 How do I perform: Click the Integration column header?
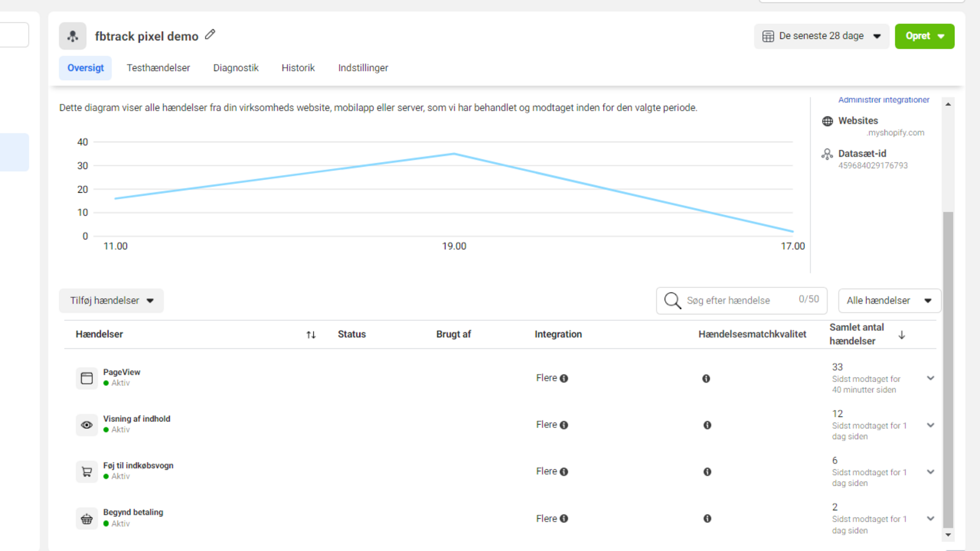pos(558,334)
